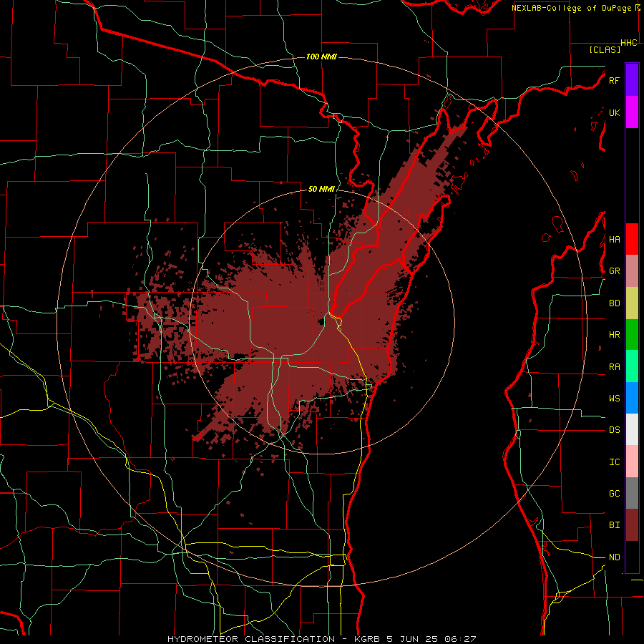Click the 5 JUN 25 date text
644x644 pixels.
tap(412, 639)
